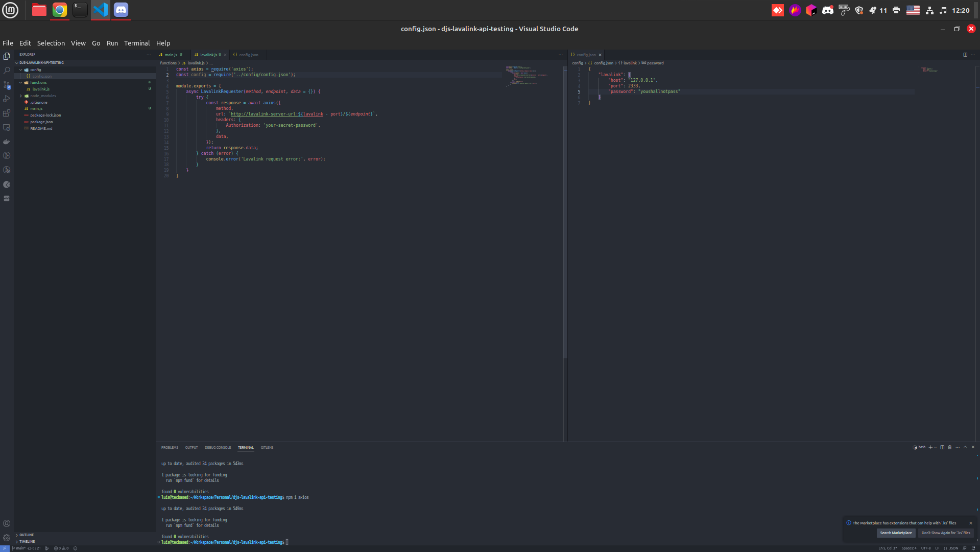The width and height of the screenshot is (980, 552).
Task: Switch to the PROBLEMS panel tab
Action: (x=170, y=448)
